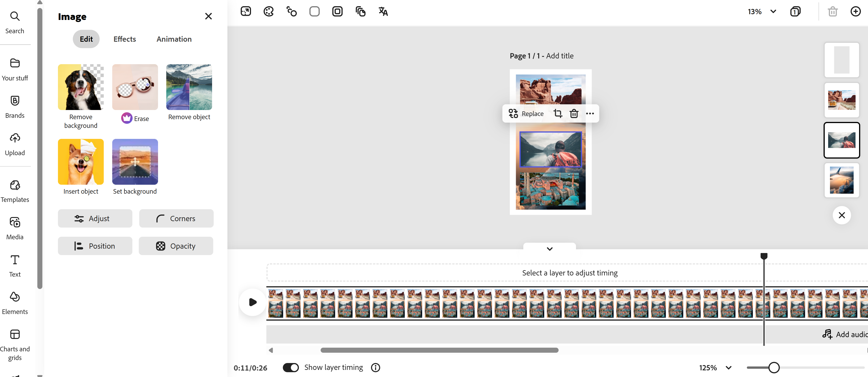Screen dimensions: 868x377
Task: Switch to the Animation tab
Action: click(x=174, y=39)
